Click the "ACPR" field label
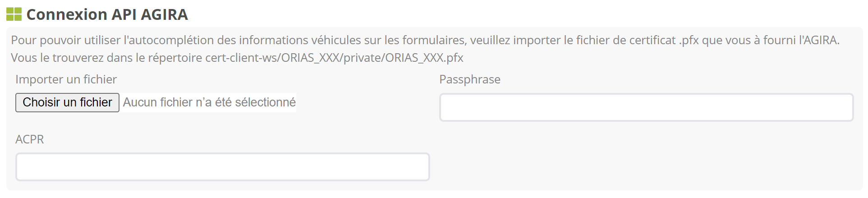The width and height of the screenshot is (868, 198). click(30, 139)
